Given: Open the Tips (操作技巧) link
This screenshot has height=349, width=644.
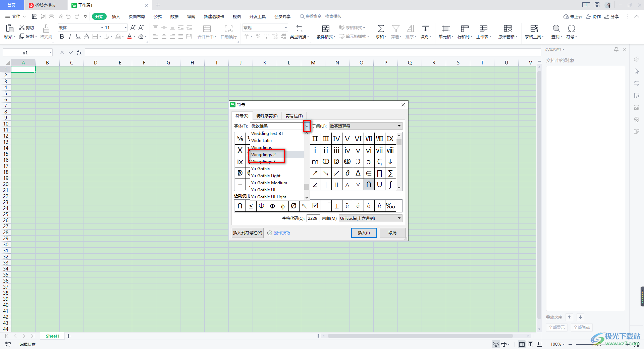Looking at the screenshot, I should 282,233.
